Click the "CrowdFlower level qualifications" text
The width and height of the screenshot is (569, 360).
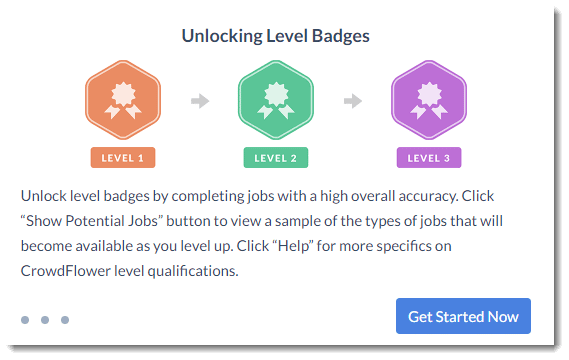130,271
